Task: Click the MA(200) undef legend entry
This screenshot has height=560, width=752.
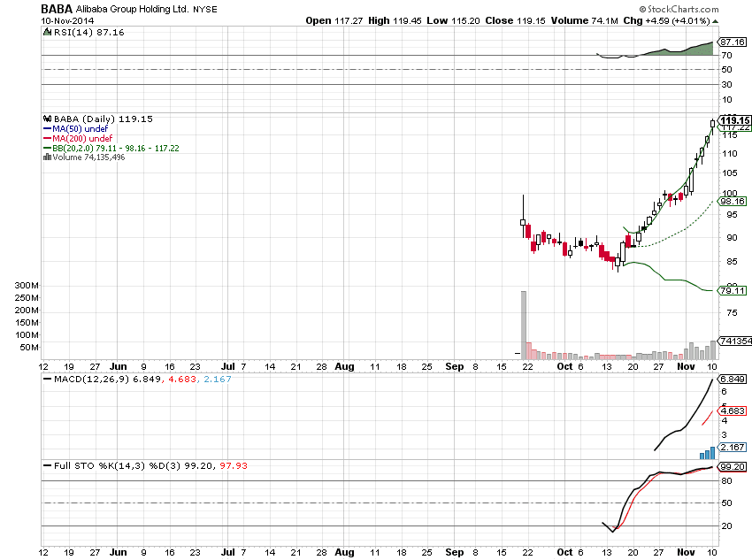Action: tap(82, 139)
